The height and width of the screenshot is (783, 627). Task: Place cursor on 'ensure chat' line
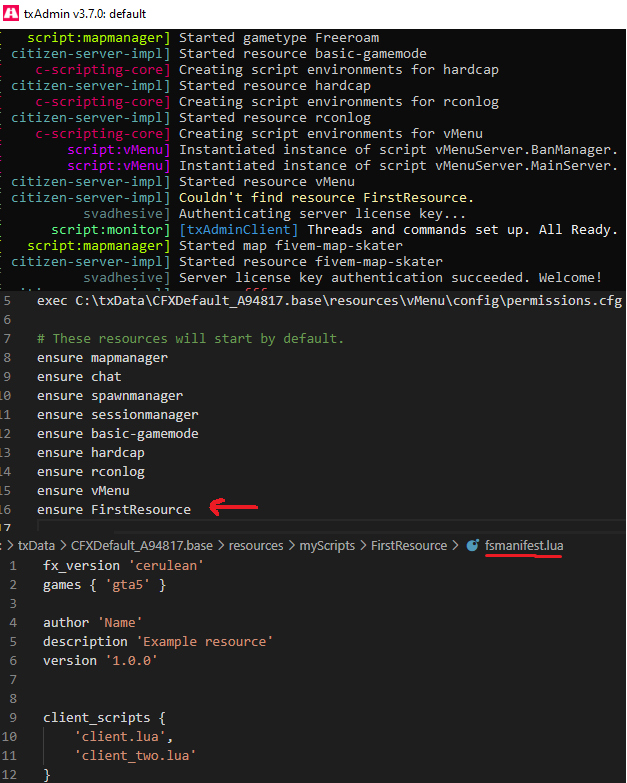point(79,377)
